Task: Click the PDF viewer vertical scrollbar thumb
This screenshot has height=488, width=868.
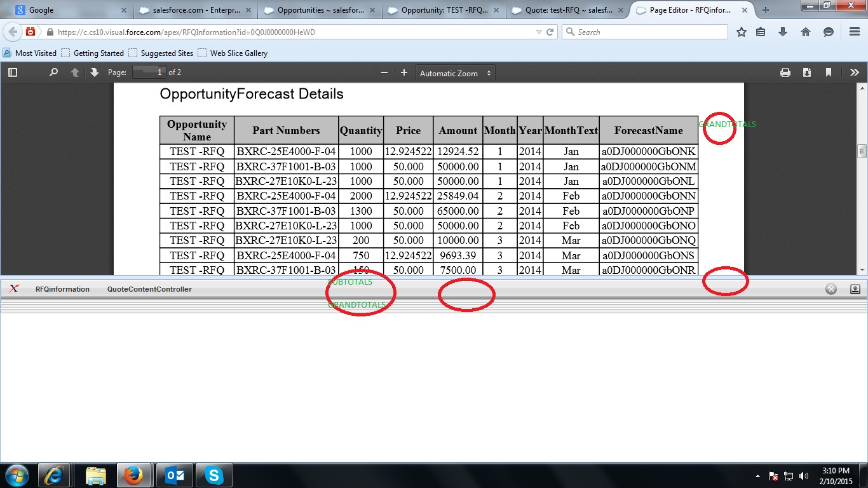Action: coord(862,151)
